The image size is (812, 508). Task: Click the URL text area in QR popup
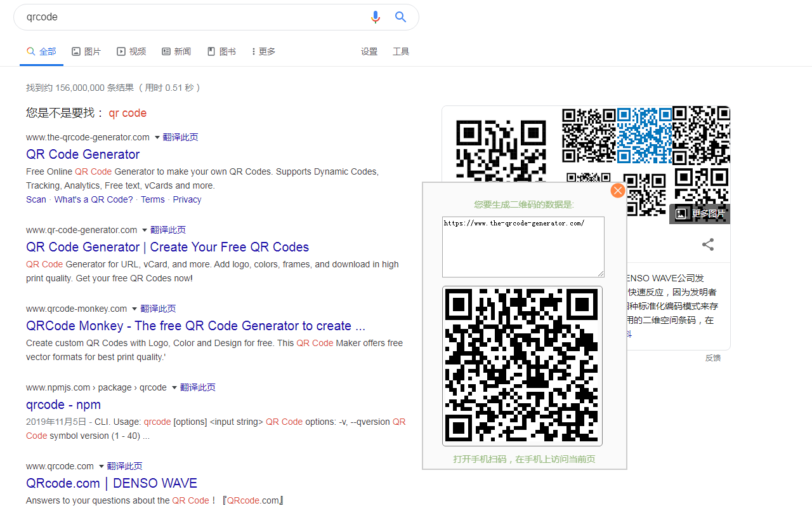523,247
